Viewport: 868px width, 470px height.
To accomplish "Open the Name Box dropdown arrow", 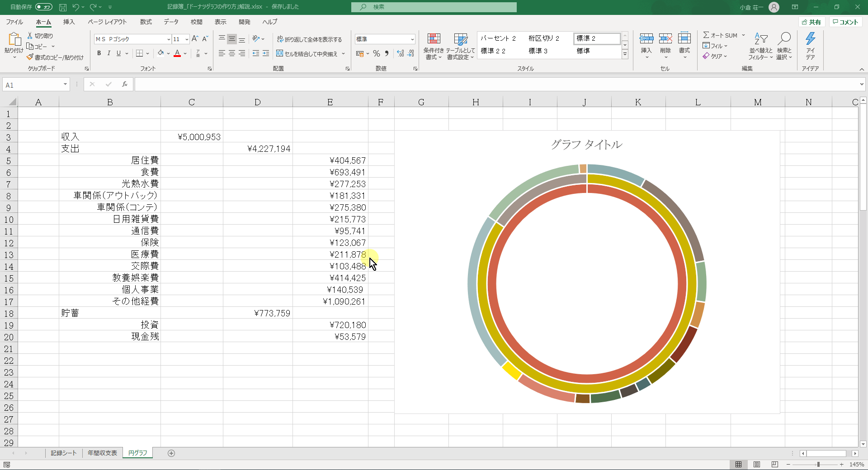I will click(x=65, y=85).
